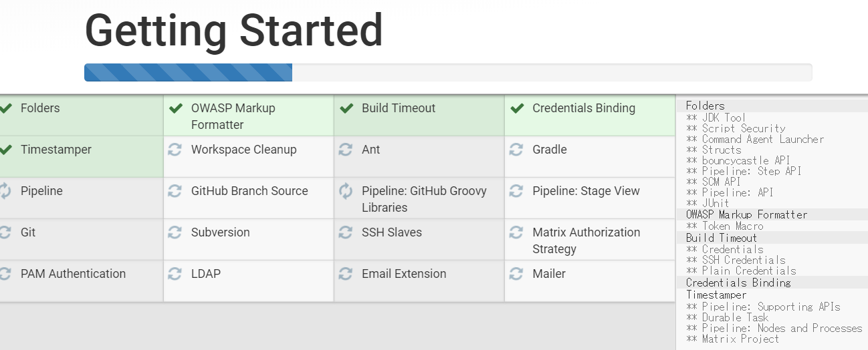
Task: Select OWASP Markup Formatter in install log
Action: (x=746, y=214)
